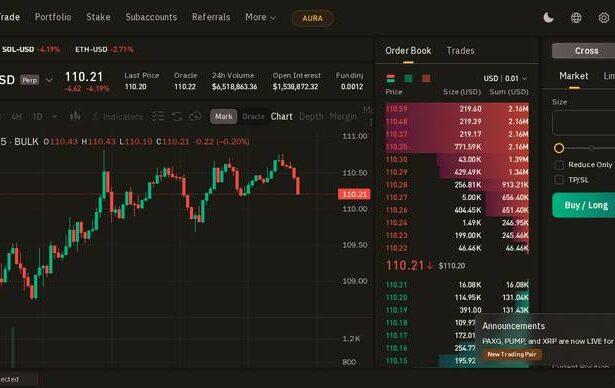Viewport: 615px width, 388px height.
Task: Click ask price 110.24 in order book
Action: [x=397, y=223]
